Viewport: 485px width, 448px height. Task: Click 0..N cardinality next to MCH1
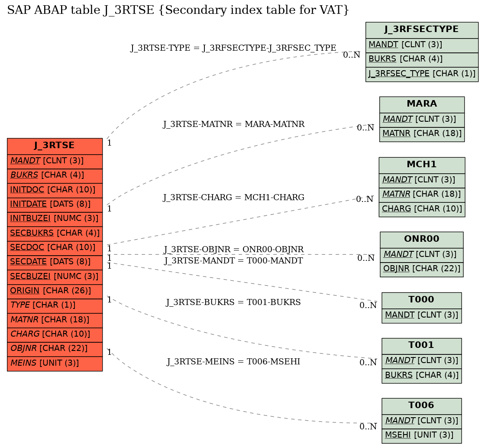365,199
